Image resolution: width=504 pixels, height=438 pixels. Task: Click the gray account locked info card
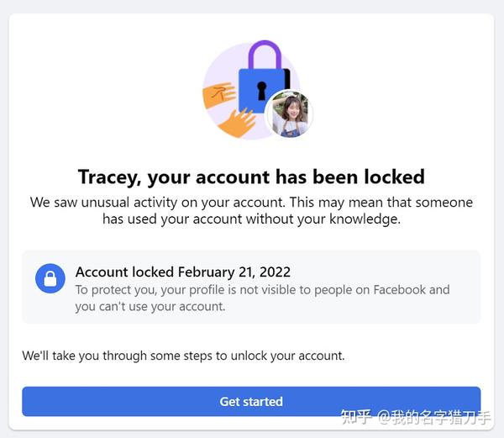251,288
